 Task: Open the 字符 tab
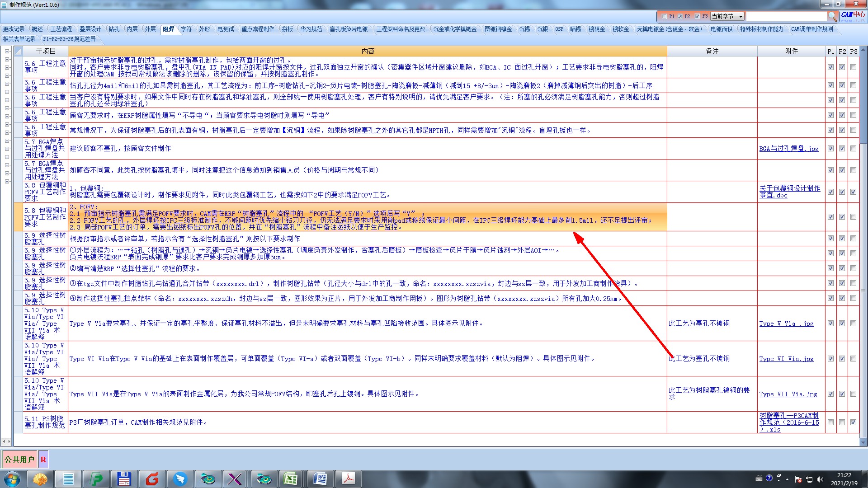point(186,29)
